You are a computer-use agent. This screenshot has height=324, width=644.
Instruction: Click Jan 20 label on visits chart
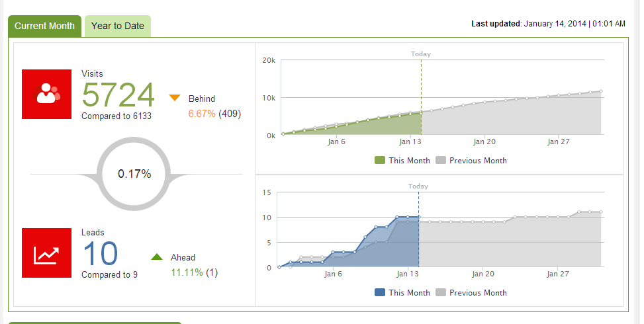[x=484, y=142]
